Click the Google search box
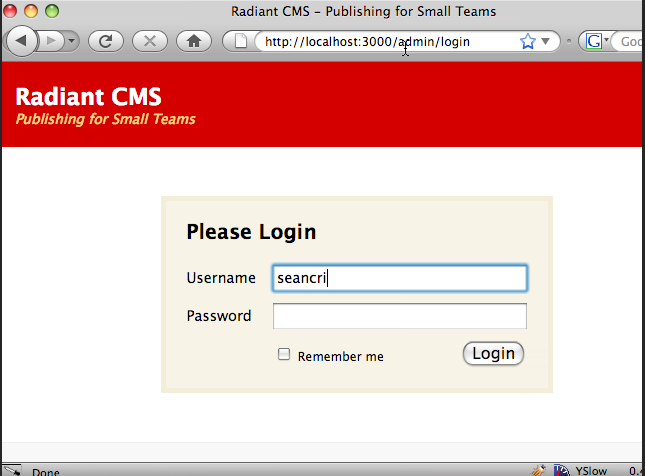This screenshot has width=645, height=476. pos(628,42)
